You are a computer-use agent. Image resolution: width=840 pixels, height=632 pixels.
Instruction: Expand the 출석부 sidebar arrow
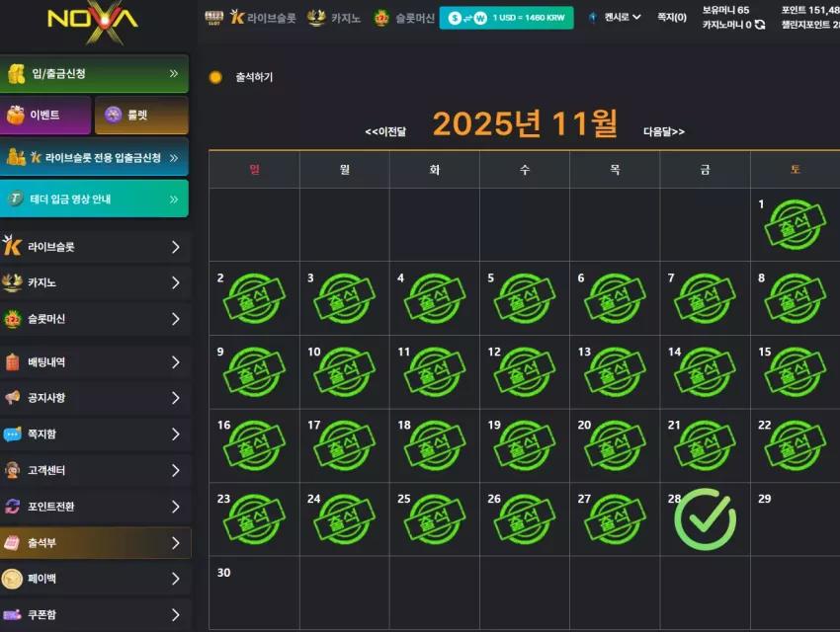[x=176, y=543]
